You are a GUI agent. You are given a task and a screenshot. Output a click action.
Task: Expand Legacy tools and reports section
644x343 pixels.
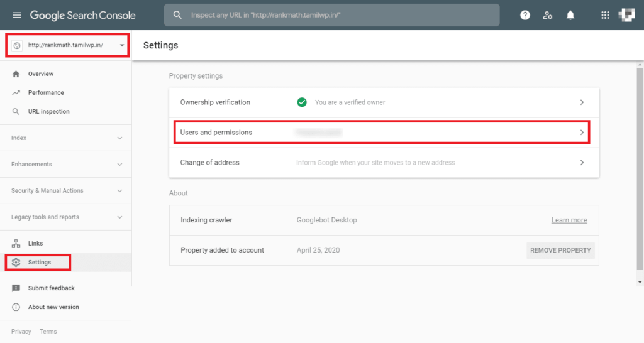coord(119,217)
